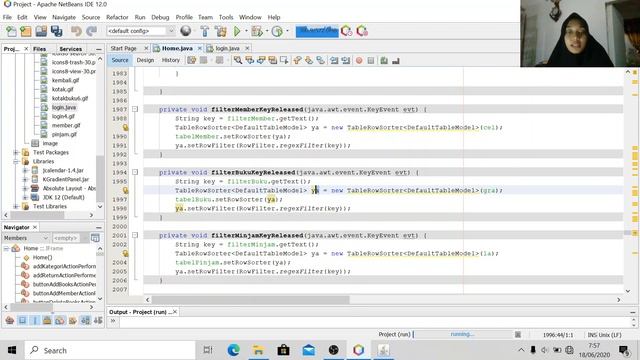Viewport: 640px width, 360px height.
Task: Click the New File toolbar icon
Action: click(x=11, y=31)
